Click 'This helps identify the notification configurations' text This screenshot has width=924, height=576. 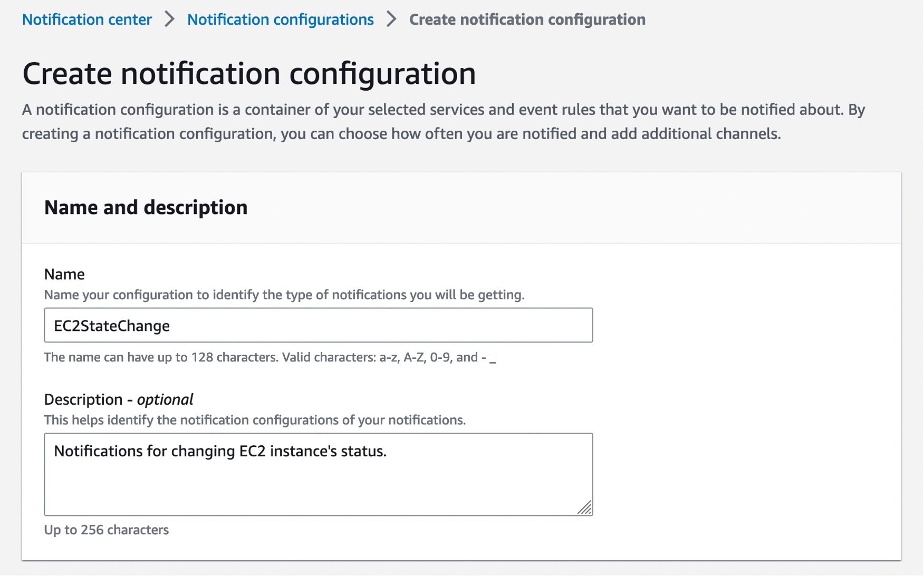[x=255, y=420]
